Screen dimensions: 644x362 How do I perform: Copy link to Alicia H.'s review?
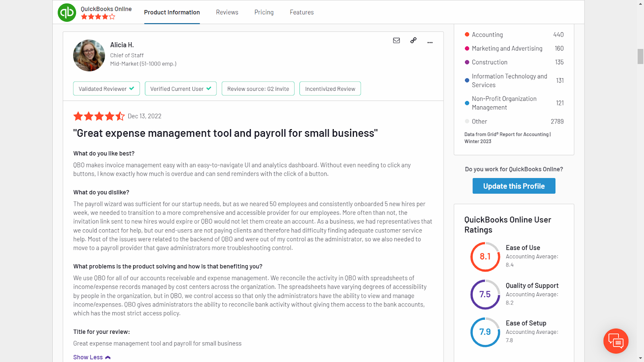(x=413, y=40)
